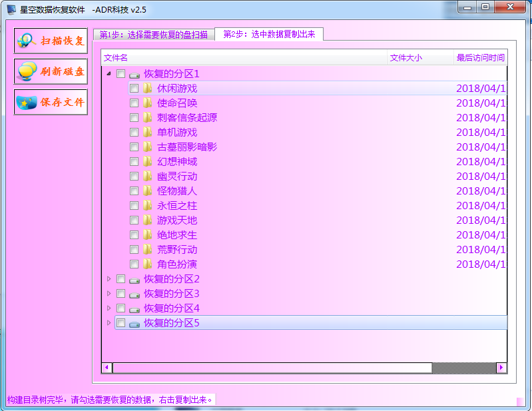532x411 pixels.
Task: Expand the 恢复的分区5 tree node
Action: coord(109,322)
